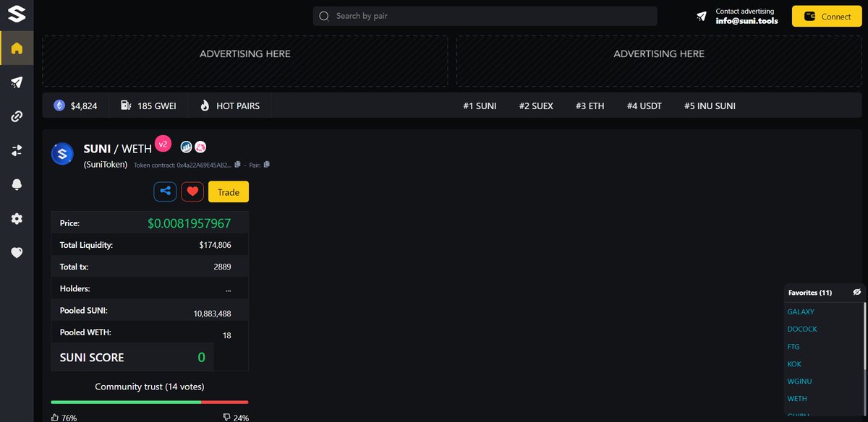868x422 pixels.
Task: Select hot pair #2 SUEX
Action: [536, 105]
